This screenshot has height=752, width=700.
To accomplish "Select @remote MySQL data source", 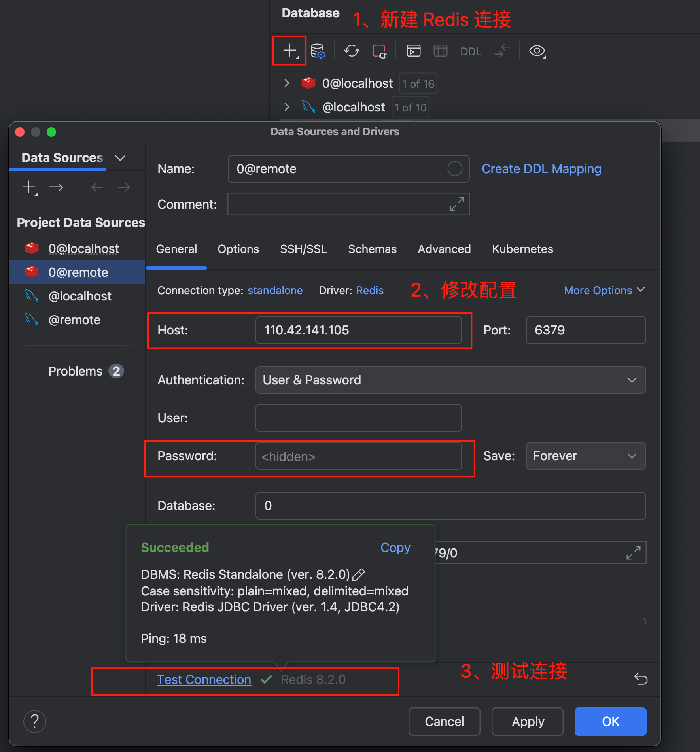I will tap(74, 320).
